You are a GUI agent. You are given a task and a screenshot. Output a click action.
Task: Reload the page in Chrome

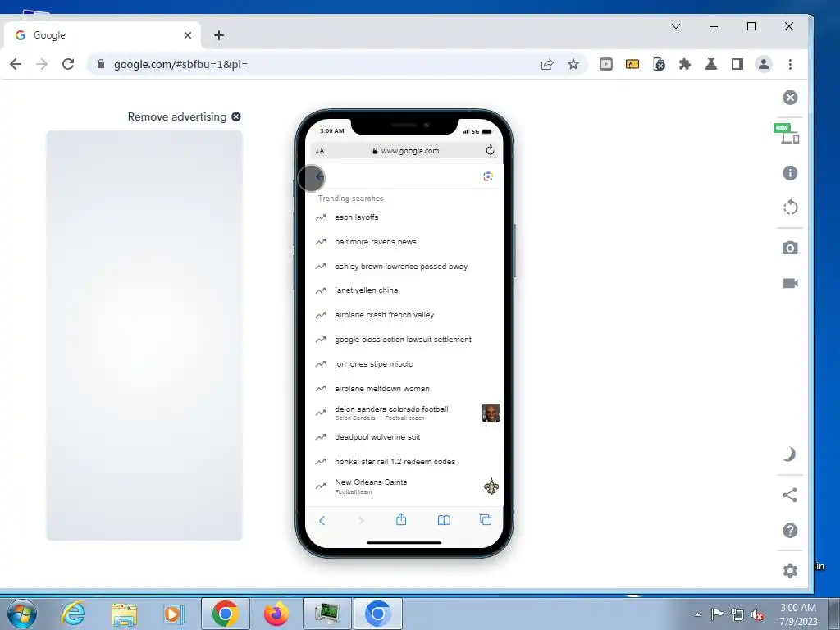pyautogui.click(x=68, y=64)
